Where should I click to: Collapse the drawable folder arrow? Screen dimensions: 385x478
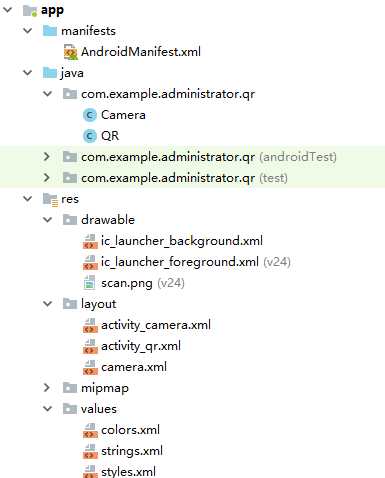click(x=48, y=219)
